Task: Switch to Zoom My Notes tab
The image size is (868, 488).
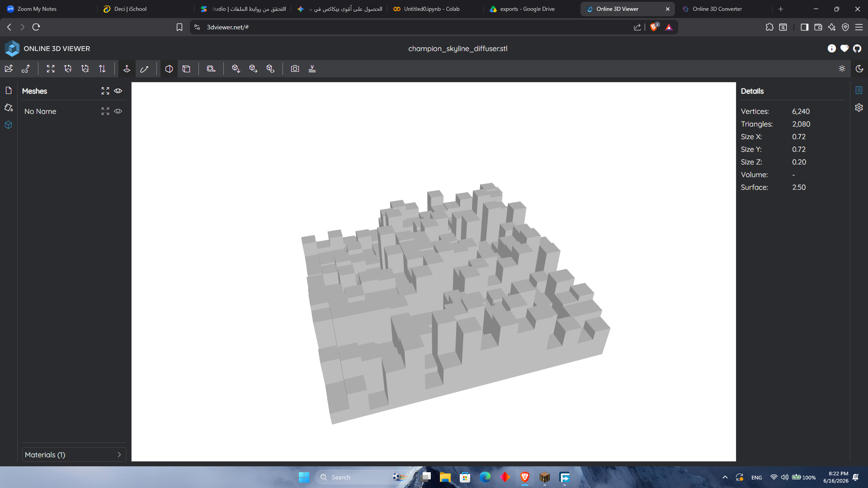Action: (37, 9)
